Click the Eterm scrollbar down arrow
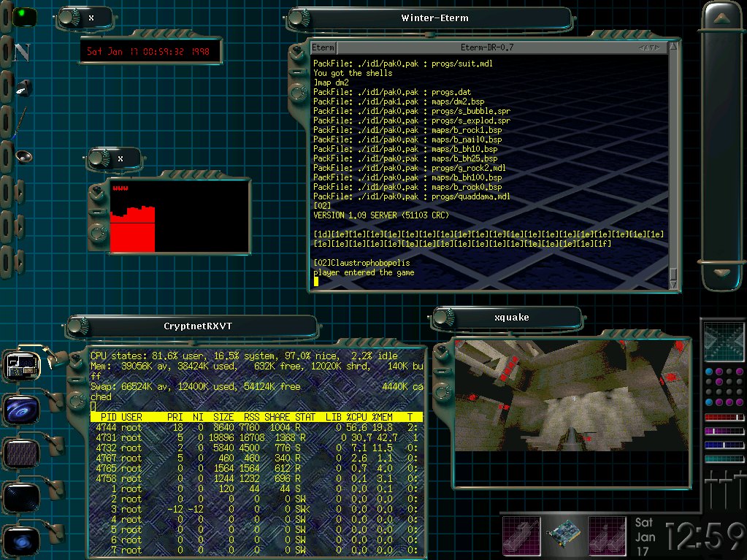The image size is (747, 560). point(673,285)
